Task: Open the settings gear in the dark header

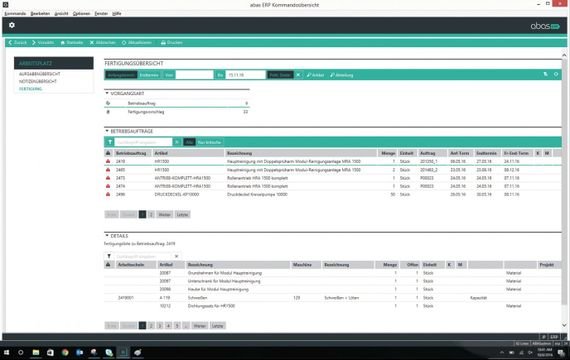Action: click(x=12, y=25)
